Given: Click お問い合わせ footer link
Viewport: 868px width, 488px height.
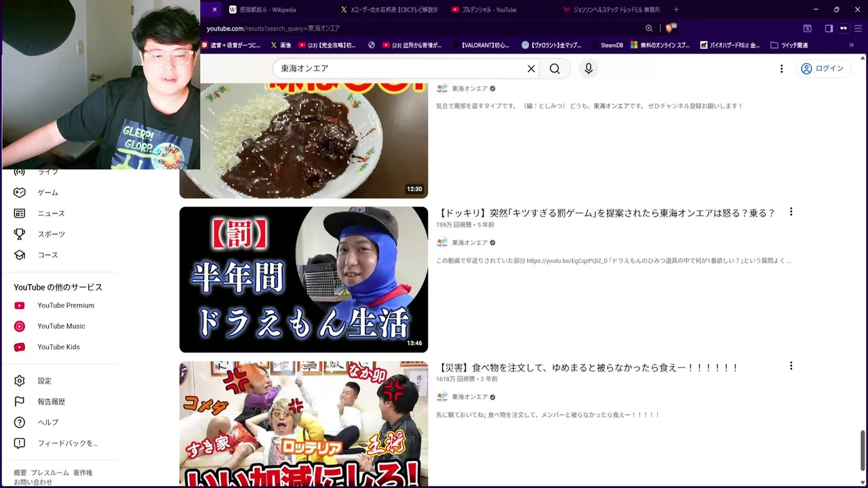Looking at the screenshot, I should 33,482.
